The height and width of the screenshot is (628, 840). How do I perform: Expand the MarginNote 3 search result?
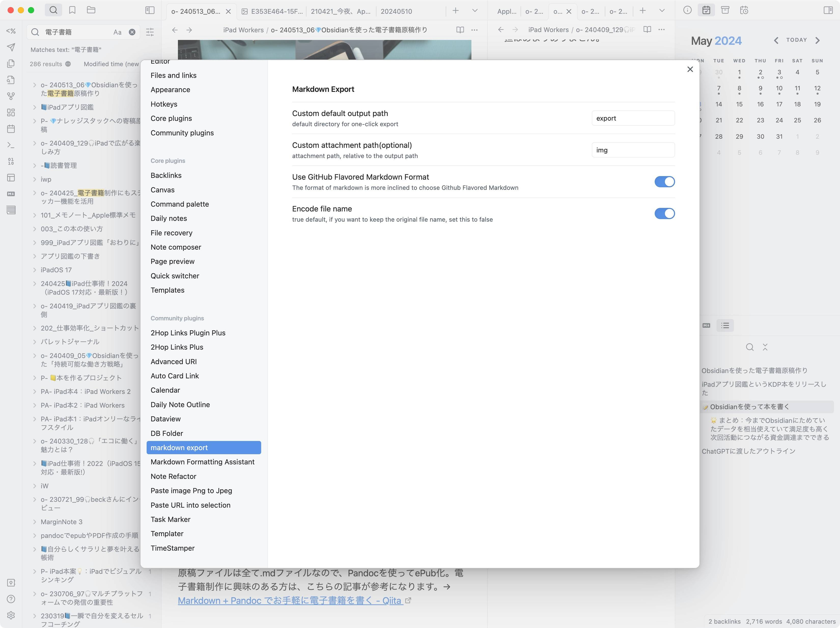35,522
